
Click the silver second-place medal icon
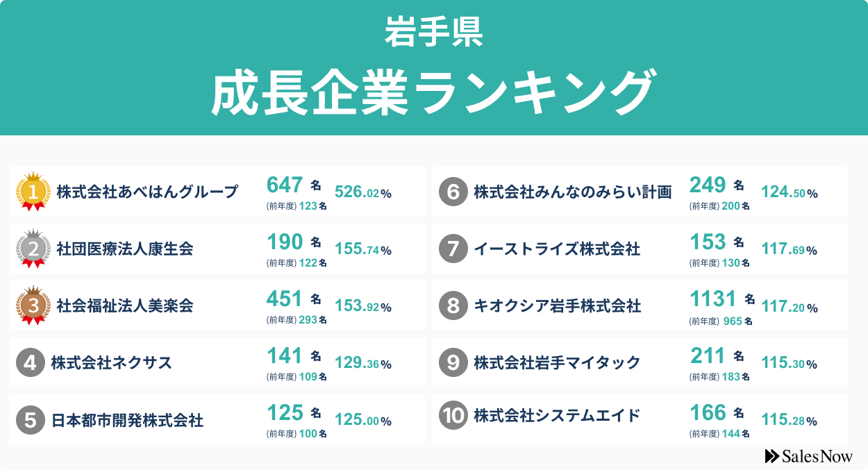pos(33,249)
